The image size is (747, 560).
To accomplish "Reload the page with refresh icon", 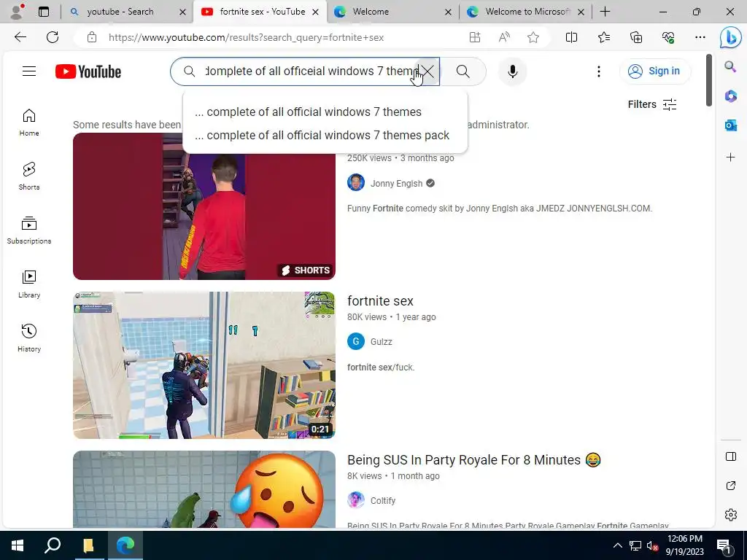I will click(53, 37).
